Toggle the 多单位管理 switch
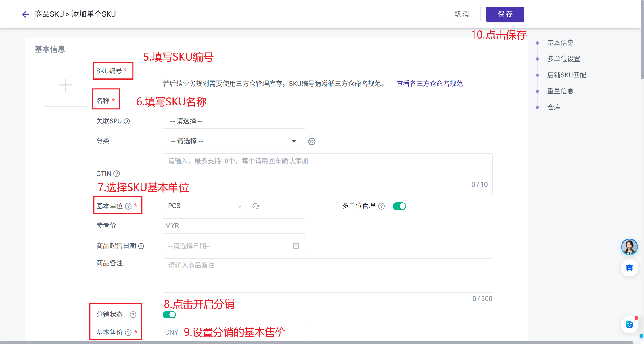Screen dimensions: 644x344 (399, 206)
